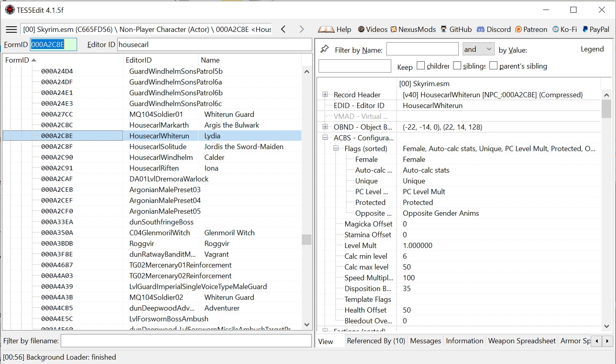Collapse the ACBS - Configuration node
The image size is (616, 364).
[325, 138]
